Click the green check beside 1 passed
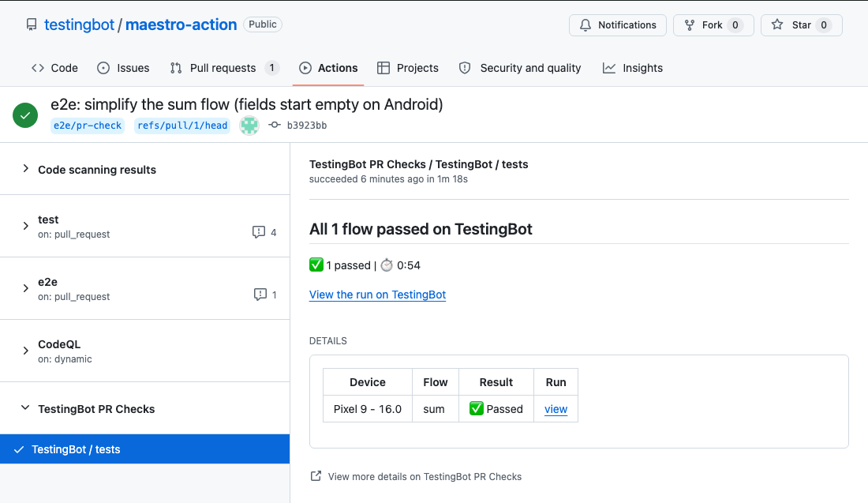This screenshot has height=503, width=868. tap(316, 265)
